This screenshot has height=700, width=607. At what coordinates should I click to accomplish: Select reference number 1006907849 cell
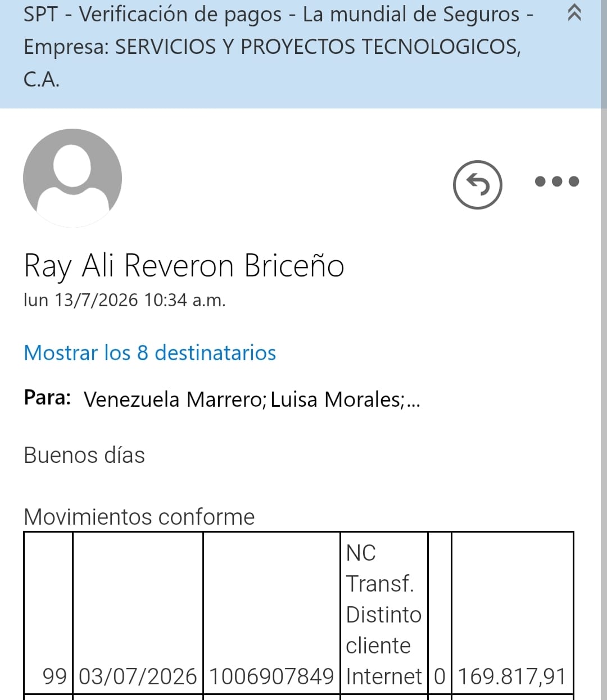tap(271, 613)
